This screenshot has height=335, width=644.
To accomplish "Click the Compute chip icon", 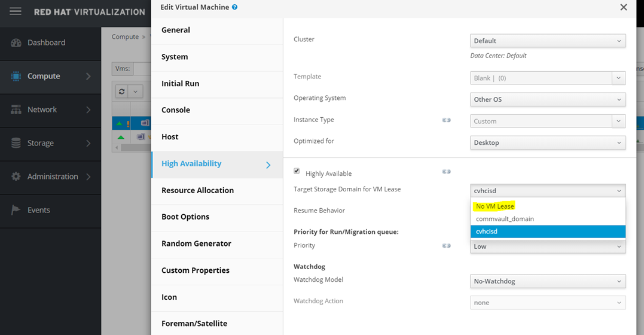I will pos(16,76).
